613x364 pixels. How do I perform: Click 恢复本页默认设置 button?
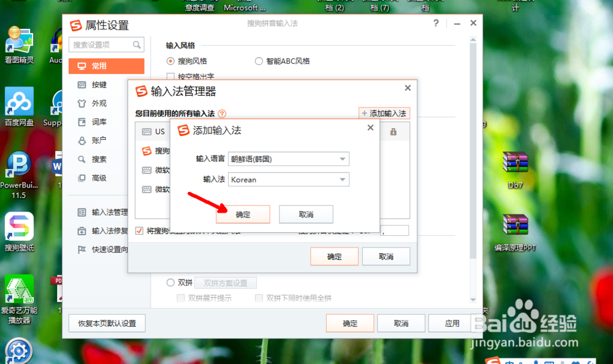tap(107, 323)
